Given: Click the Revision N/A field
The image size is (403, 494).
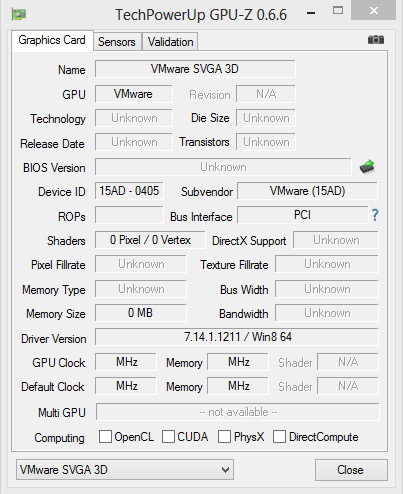Looking at the screenshot, I should coord(266,94).
